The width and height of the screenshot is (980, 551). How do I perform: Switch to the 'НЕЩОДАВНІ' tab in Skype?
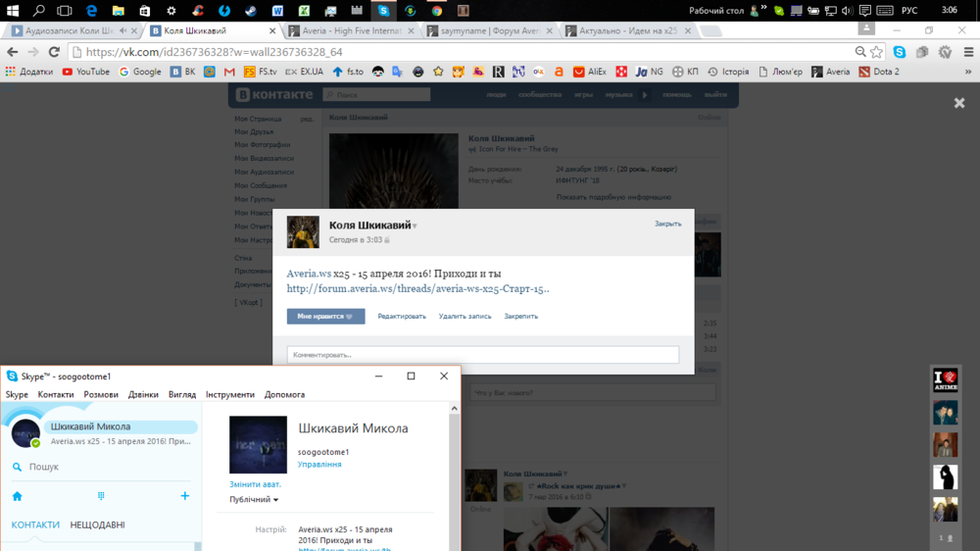97,525
